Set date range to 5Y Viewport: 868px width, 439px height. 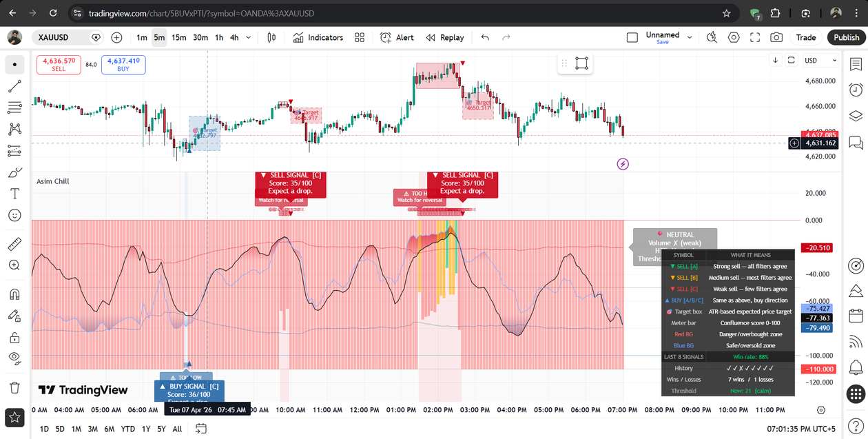click(x=161, y=429)
